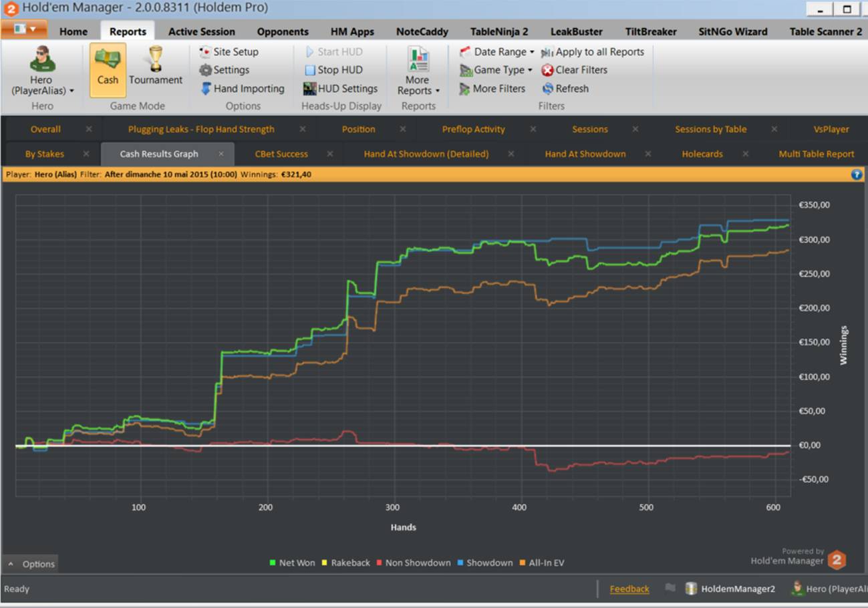Viewport: 868px width, 608px height.
Task: Refresh the report
Action: [x=565, y=88]
